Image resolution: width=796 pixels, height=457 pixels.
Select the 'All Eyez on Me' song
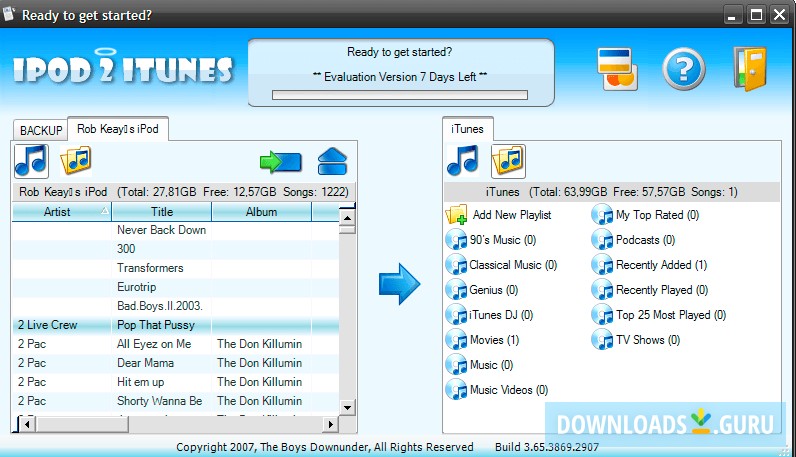154,344
